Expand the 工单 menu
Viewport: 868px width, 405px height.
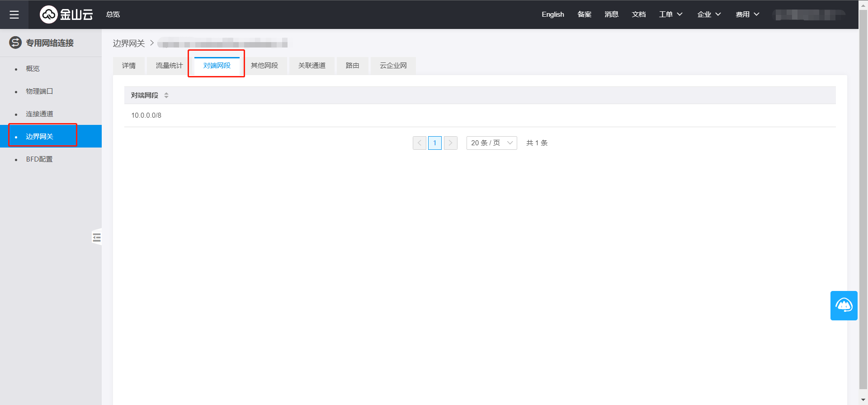point(671,14)
